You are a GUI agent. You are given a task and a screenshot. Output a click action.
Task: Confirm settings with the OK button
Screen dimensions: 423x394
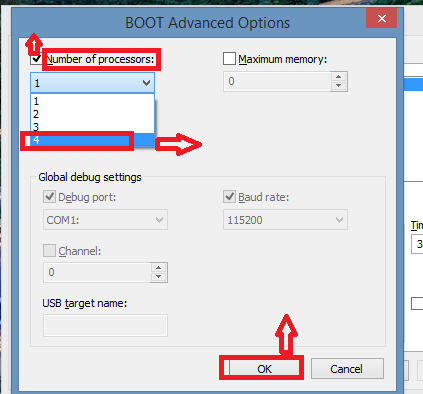point(264,369)
